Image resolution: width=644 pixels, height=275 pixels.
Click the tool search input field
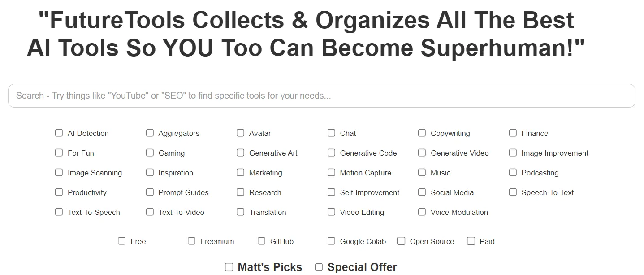(321, 96)
